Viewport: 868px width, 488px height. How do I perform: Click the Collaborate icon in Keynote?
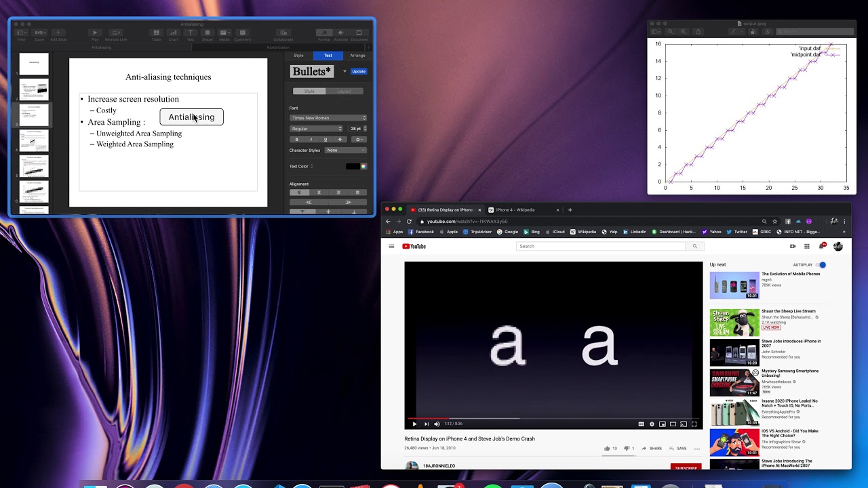[x=283, y=33]
